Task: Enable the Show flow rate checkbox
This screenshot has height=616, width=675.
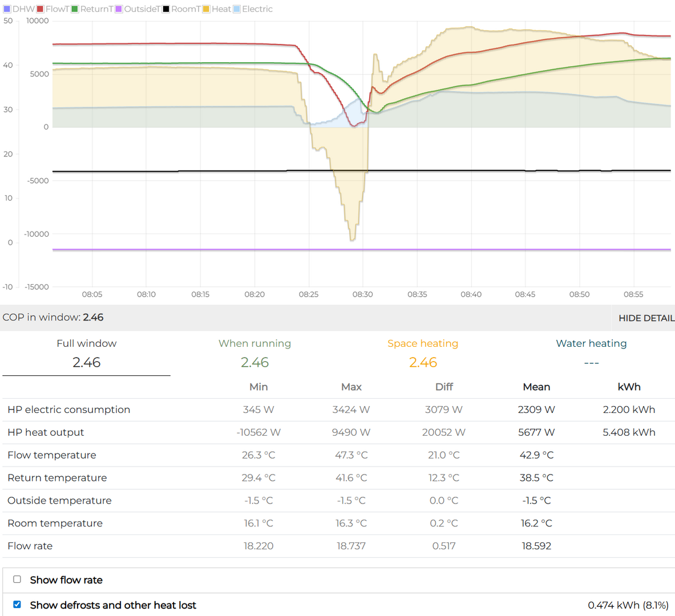Action: click(x=17, y=579)
